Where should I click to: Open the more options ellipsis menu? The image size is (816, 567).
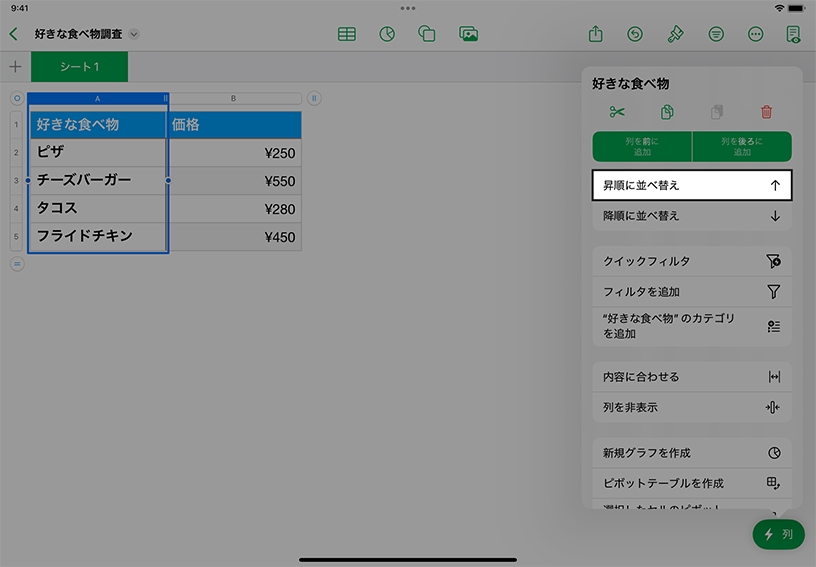[755, 34]
